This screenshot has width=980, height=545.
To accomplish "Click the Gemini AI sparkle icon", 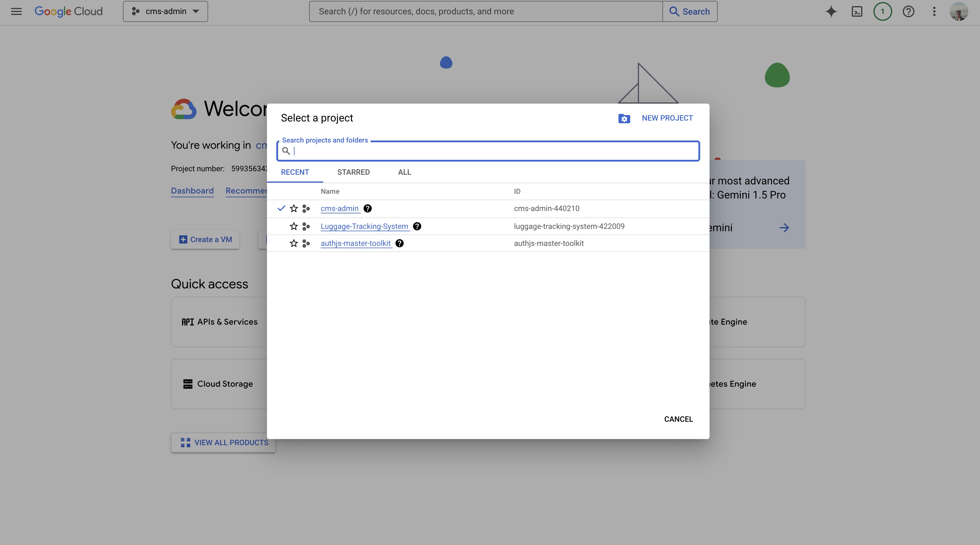I will pos(831,11).
